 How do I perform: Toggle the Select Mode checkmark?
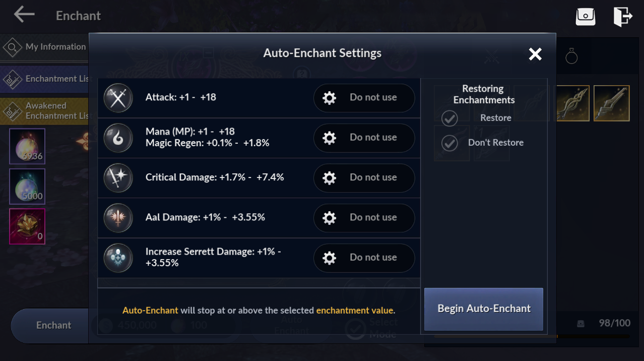[356, 329]
